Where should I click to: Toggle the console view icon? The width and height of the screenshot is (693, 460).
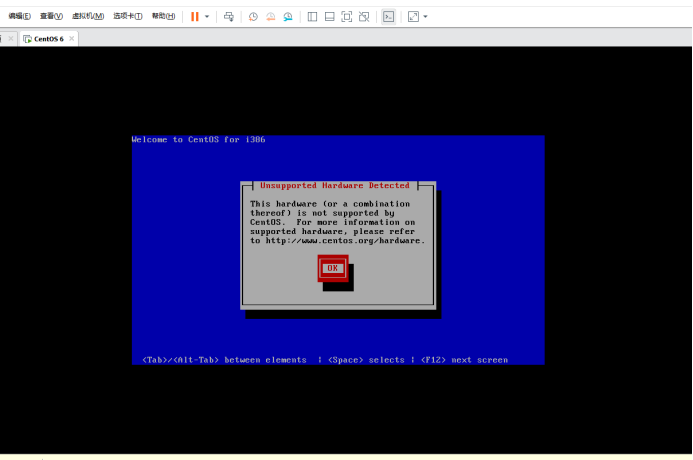[388, 17]
